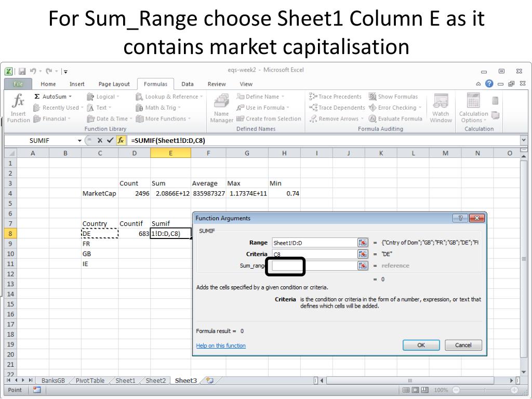Screen dimensions: 532x399
Task: Switch to the Data tab
Action: coord(187,84)
